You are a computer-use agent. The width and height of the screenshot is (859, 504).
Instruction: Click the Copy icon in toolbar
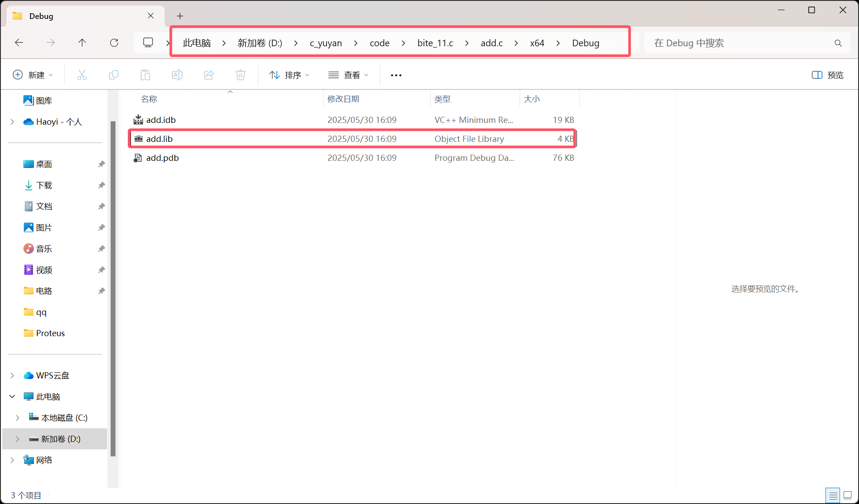[114, 75]
